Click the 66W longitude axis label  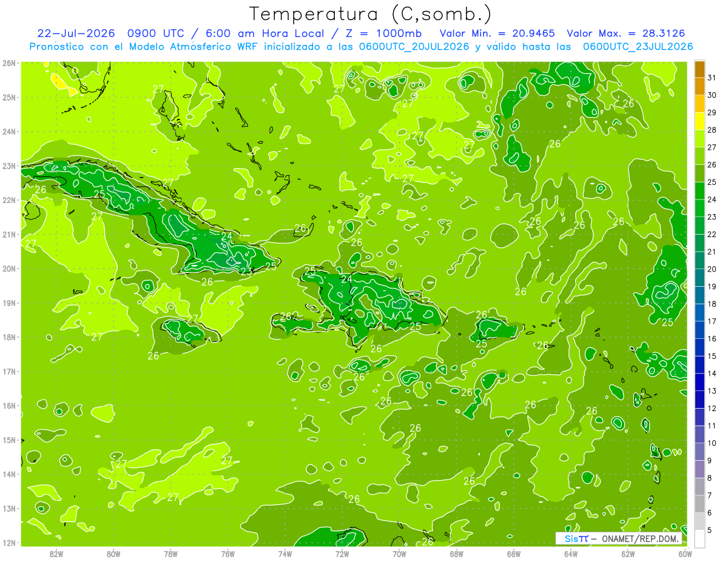tap(514, 554)
